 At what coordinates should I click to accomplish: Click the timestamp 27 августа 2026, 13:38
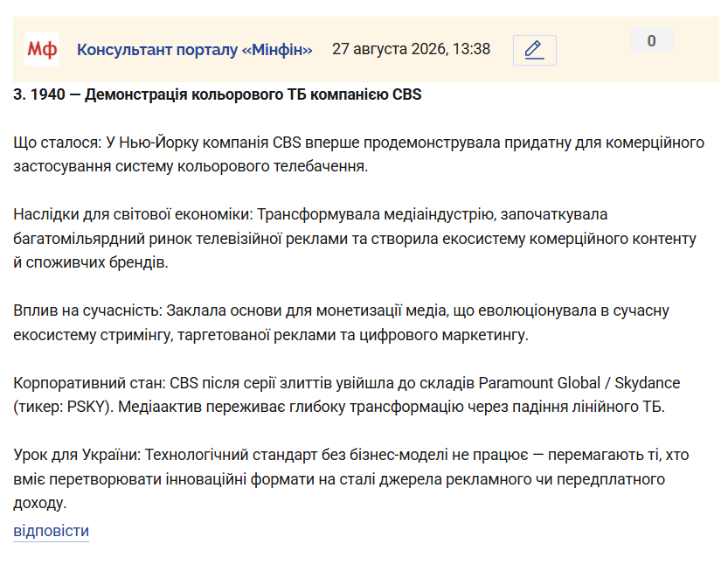tap(411, 49)
